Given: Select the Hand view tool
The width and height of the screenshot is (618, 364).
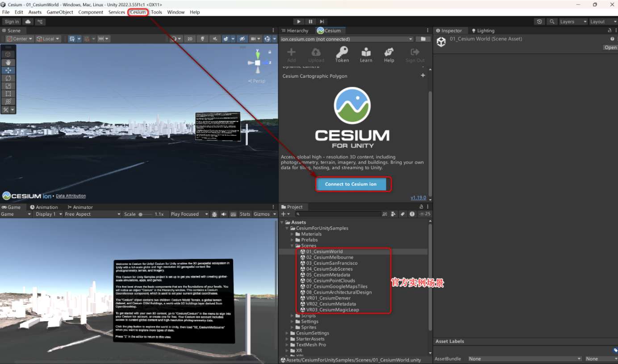Looking at the screenshot, I should [x=8, y=62].
